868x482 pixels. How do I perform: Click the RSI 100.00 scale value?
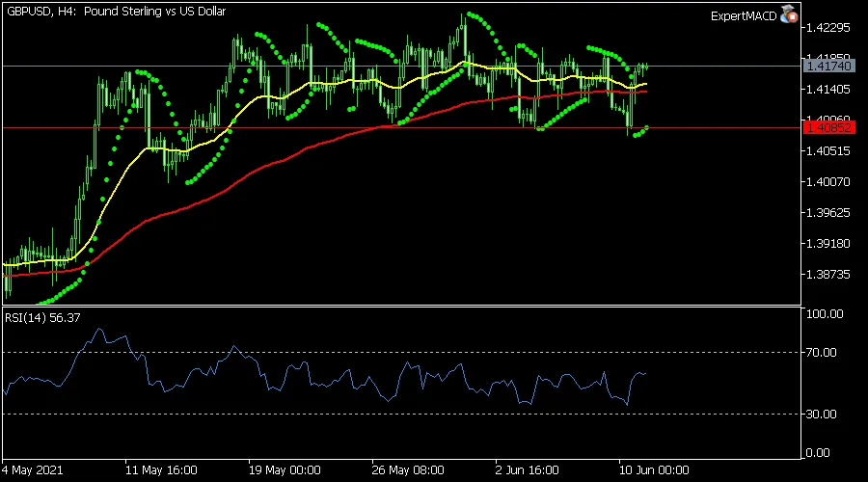point(825,314)
